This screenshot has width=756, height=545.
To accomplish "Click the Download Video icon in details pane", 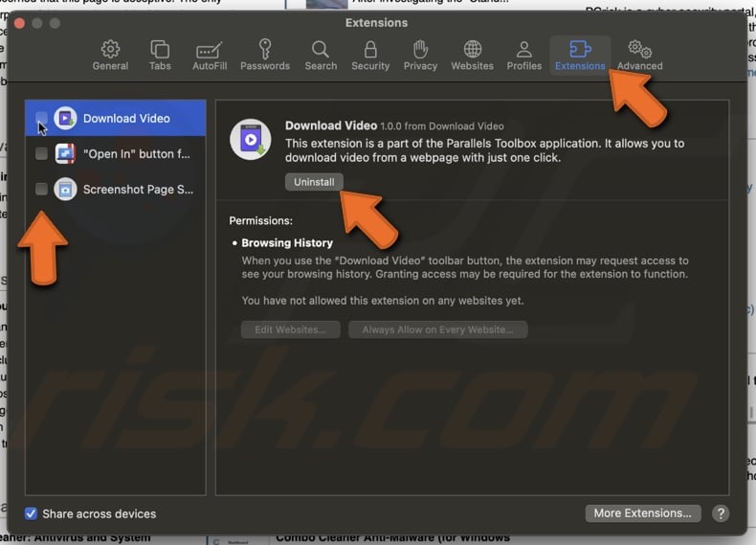I will click(250, 140).
